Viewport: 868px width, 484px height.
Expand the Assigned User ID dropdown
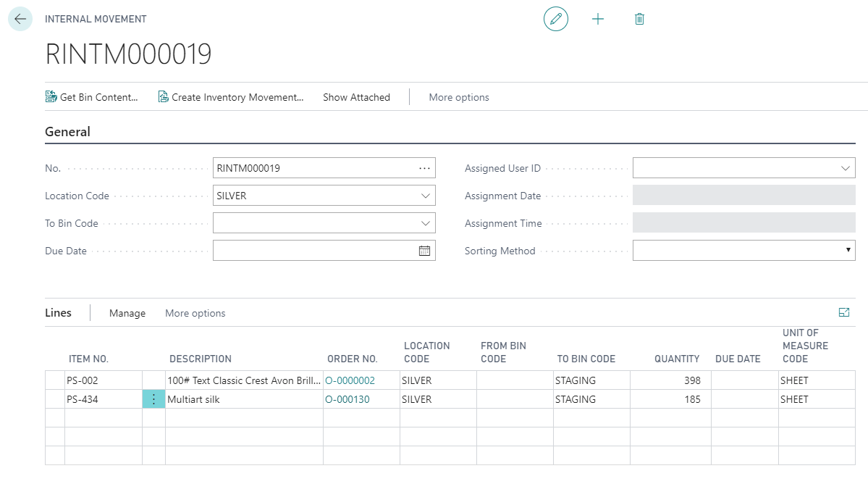coord(845,168)
